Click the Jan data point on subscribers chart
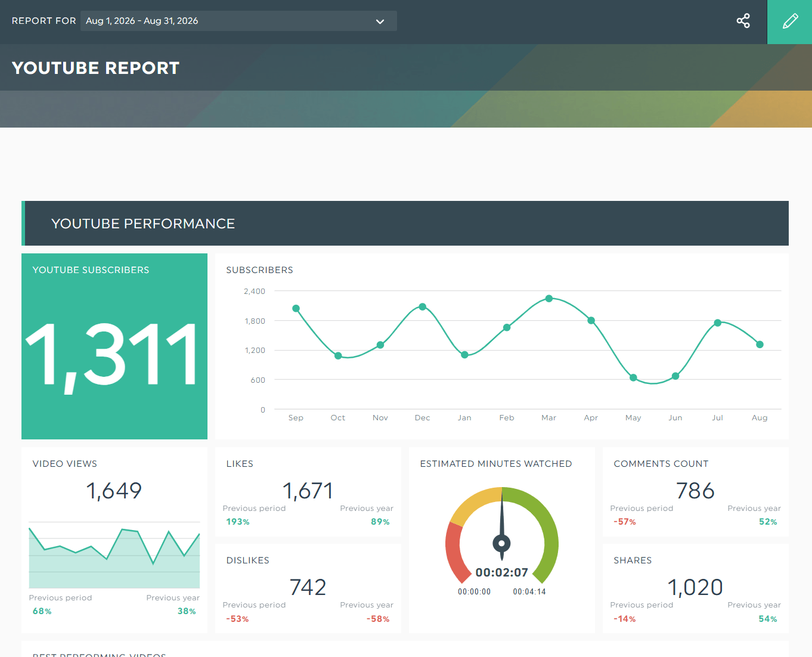Viewport: 812px width, 657px height. [464, 354]
